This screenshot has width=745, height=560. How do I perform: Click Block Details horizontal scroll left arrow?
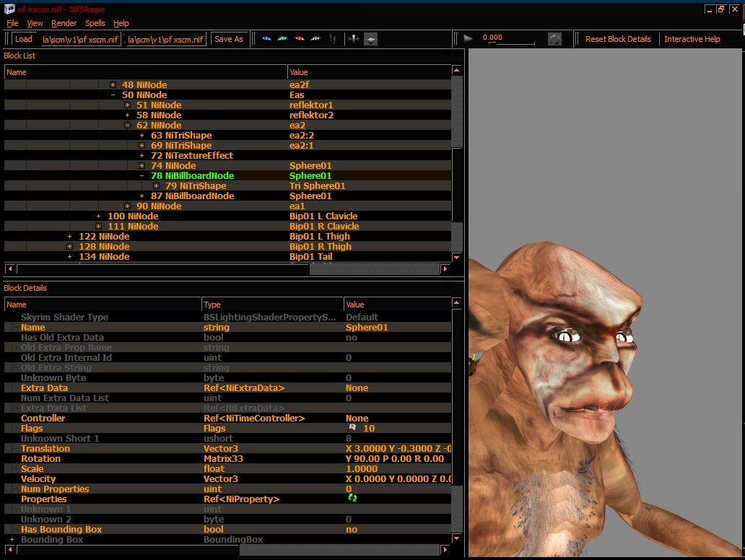coord(9,550)
